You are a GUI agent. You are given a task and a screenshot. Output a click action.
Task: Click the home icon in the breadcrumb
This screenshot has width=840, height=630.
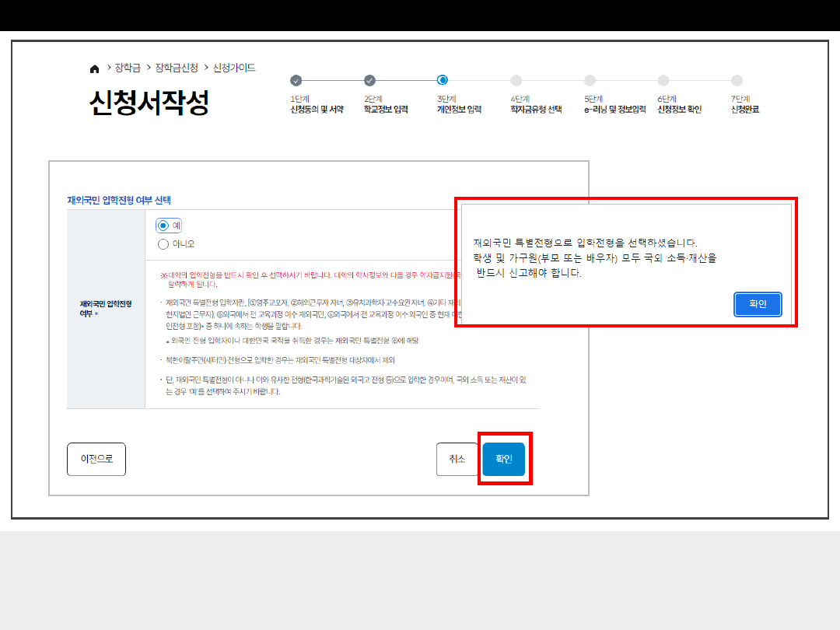[95, 68]
